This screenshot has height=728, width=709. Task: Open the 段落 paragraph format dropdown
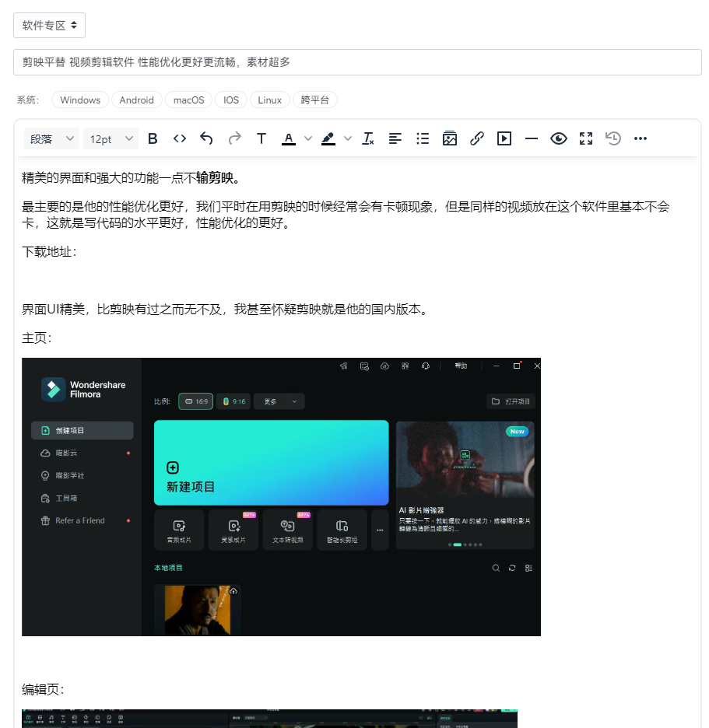[51, 138]
